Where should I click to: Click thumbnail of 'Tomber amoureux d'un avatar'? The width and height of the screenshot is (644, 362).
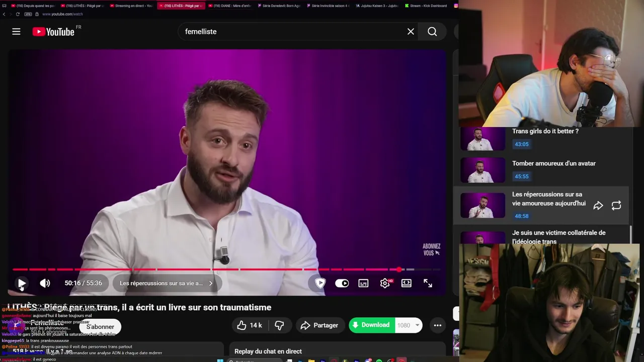(x=482, y=170)
